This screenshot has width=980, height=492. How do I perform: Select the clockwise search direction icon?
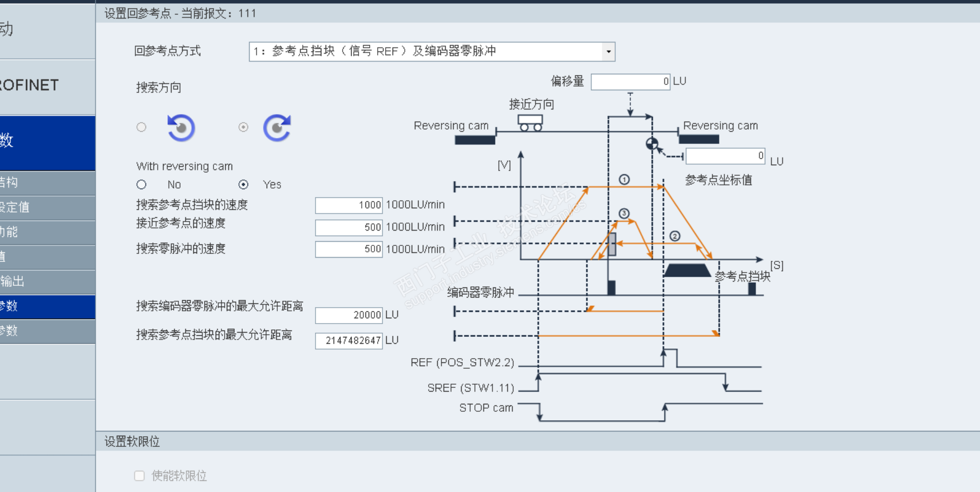(277, 128)
